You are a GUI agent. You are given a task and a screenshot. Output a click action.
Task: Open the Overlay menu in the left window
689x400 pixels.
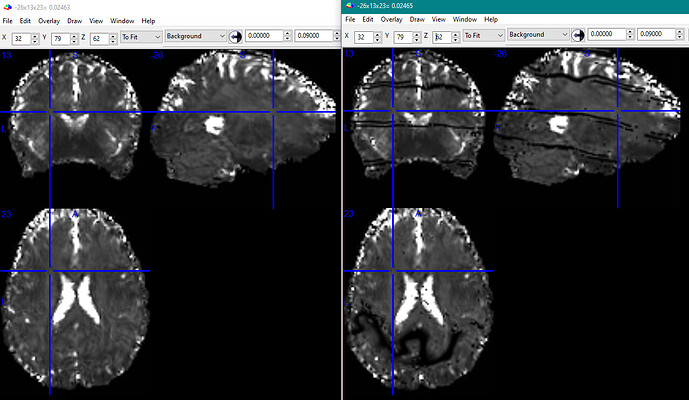pyautogui.click(x=49, y=21)
